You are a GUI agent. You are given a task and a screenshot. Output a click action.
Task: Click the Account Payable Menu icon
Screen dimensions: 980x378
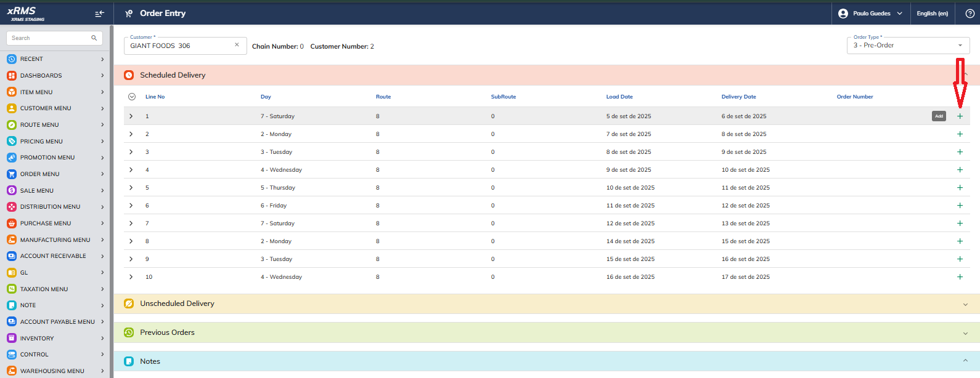pos(11,321)
